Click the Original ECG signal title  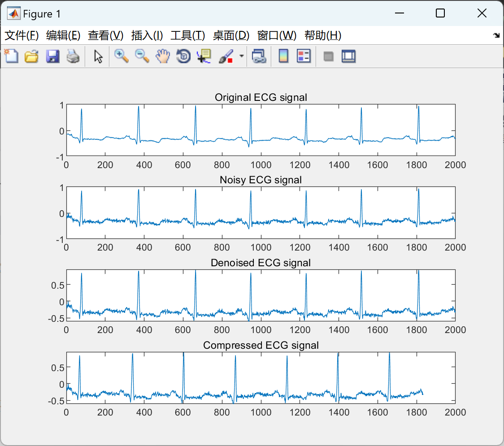261,97
